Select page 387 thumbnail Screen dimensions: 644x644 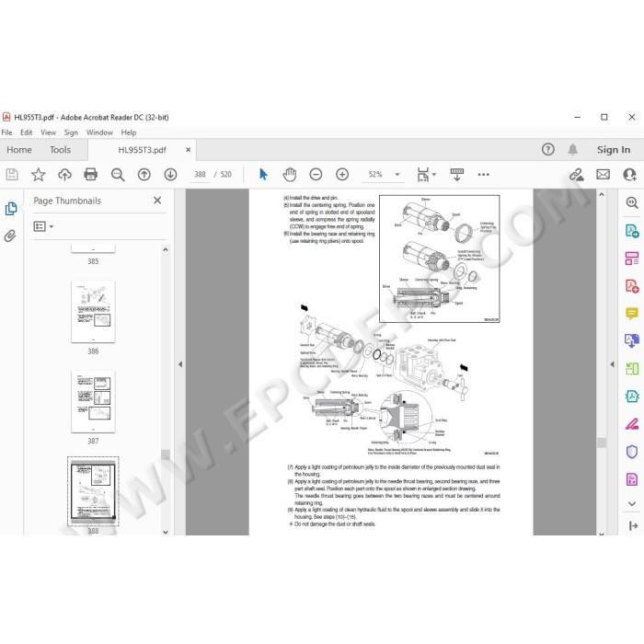click(x=93, y=401)
